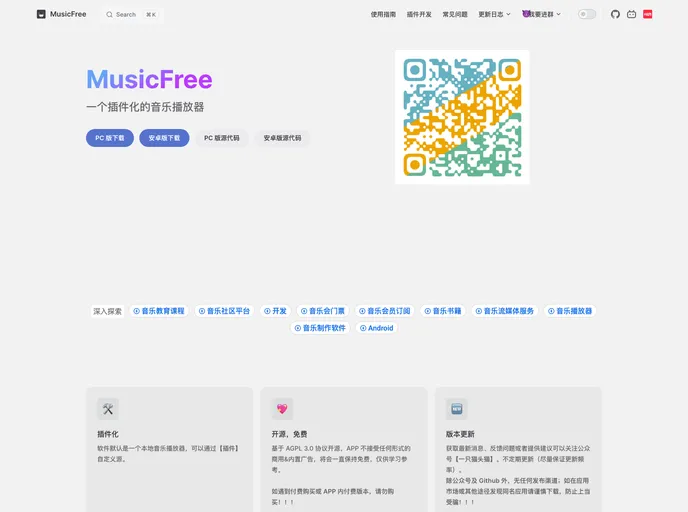Expand 更新日志 dropdown menu
Viewport: 688px width, 512px height.
494,14
